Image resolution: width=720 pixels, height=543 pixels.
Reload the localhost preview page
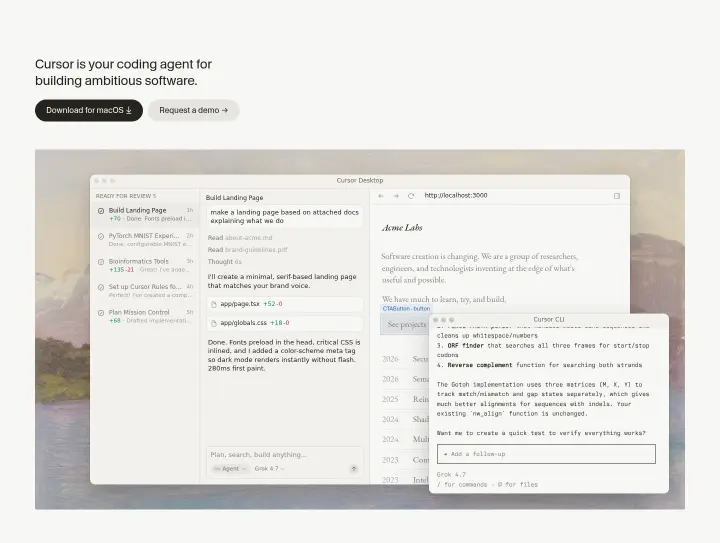click(411, 196)
